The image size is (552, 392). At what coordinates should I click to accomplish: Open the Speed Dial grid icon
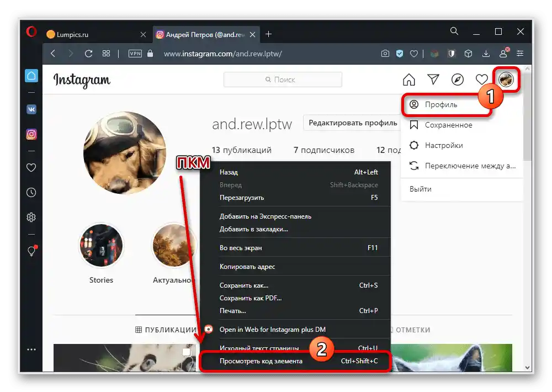[x=106, y=54]
